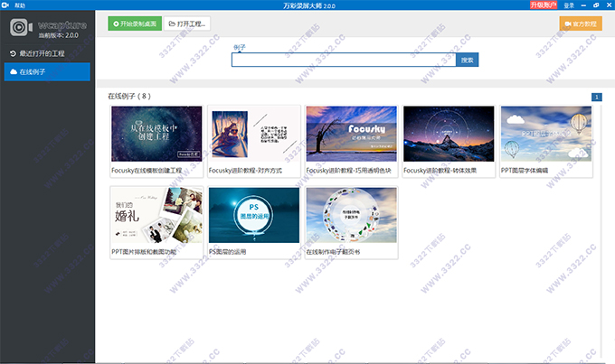Open 在线制作电子翻页书 example thumbnail
Image resolution: width=615 pixels, height=364 pixels.
tap(352, 215)
